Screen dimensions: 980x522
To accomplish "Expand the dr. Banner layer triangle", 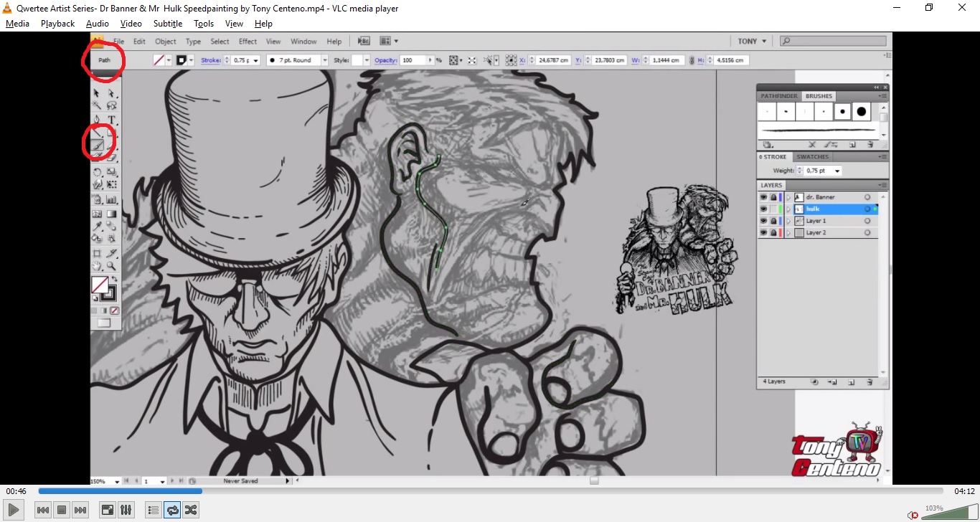I will click(788, 197).
